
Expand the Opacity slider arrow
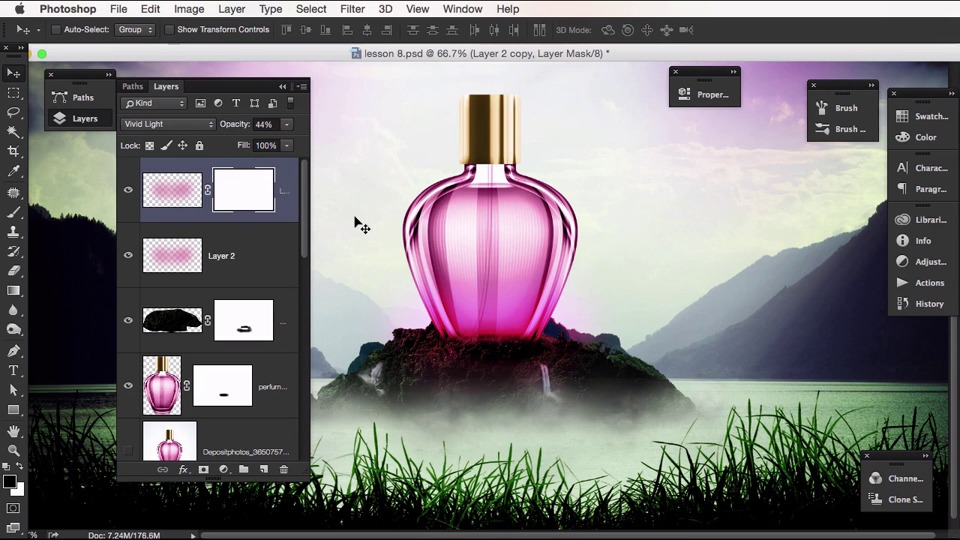pyautogui.click(x=287, y=124)
